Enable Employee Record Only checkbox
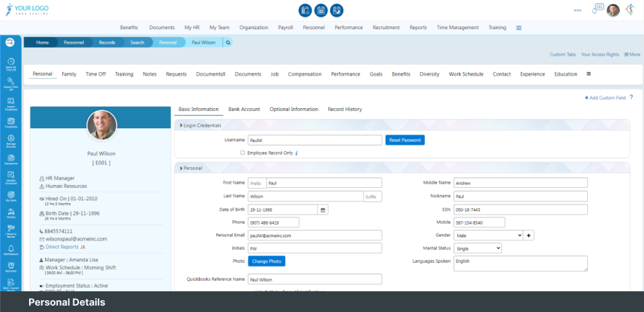Viewport: 644px width, 312px height. [x=242, y=153]
